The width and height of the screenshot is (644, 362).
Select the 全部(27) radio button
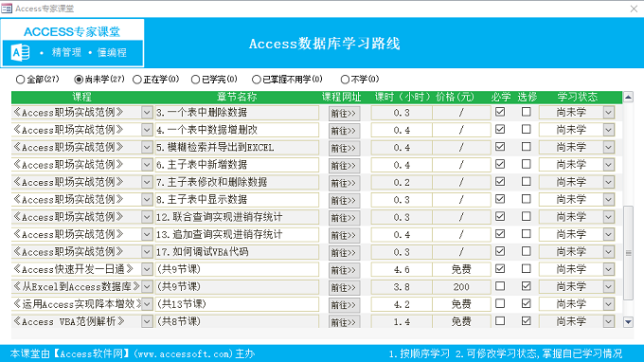pos(20,80)
